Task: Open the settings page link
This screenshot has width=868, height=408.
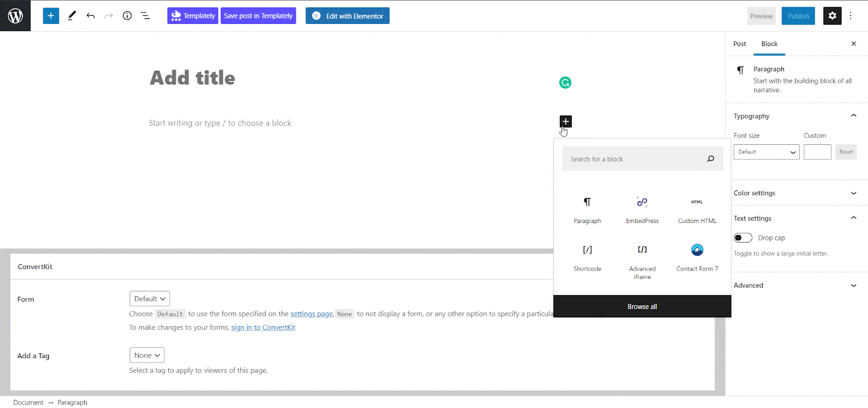Action: click(311, 314)
